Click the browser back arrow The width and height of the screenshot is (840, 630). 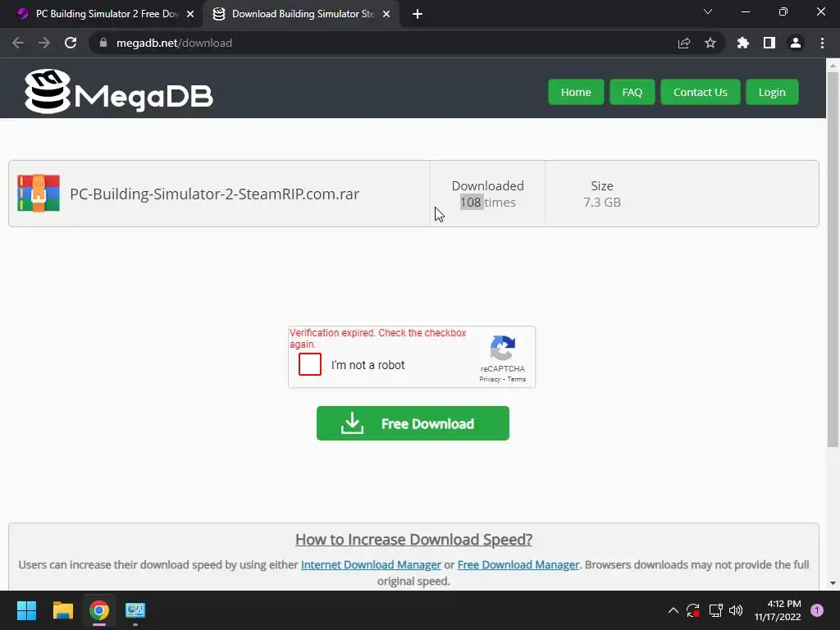click(18, 43)
